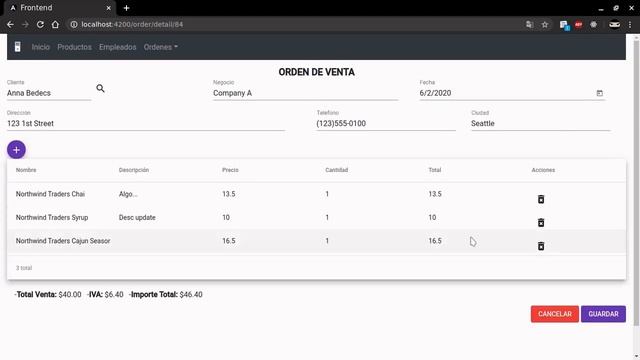Select the Frontend browser tab
This screenshot has width=640, height=360.
[60, 8]
